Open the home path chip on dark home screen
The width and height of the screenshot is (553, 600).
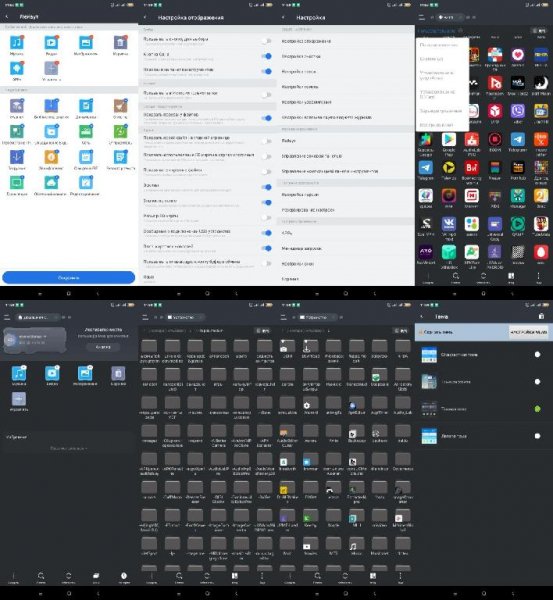click(37, 317)
